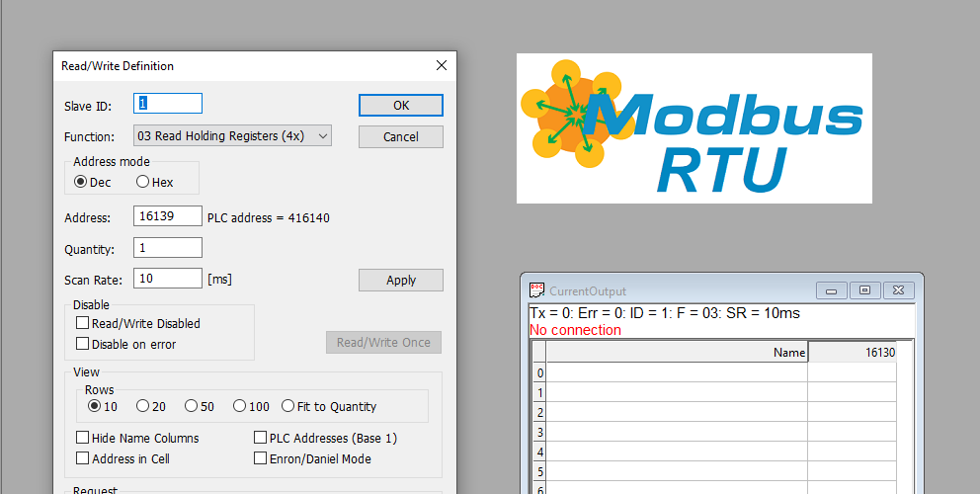Viewport: 980px width, 494px height.
Task: Maximize the CurrentOutput window
Action: tap(865, 290)
